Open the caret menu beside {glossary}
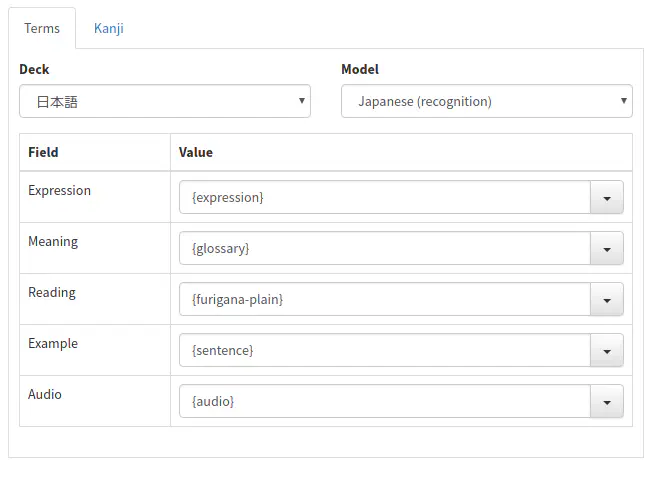Image resolution: width=650 pixels, height=480 pixels. click(x=606, y=249)
